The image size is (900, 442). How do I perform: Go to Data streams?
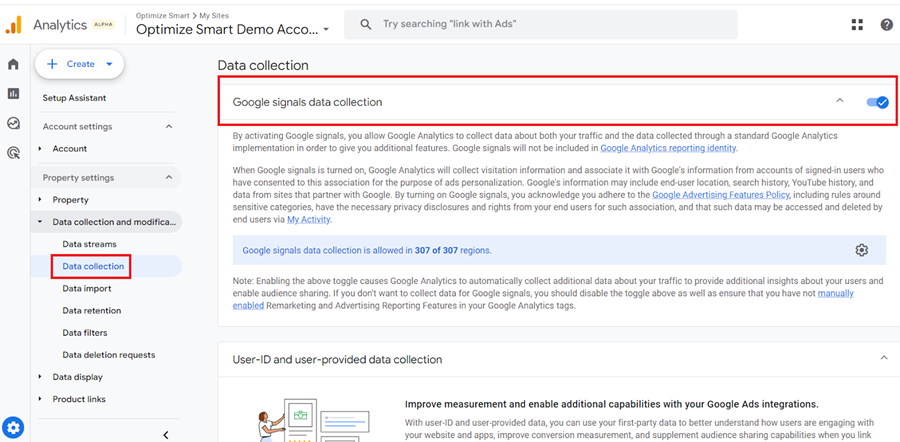coord(89,244)
